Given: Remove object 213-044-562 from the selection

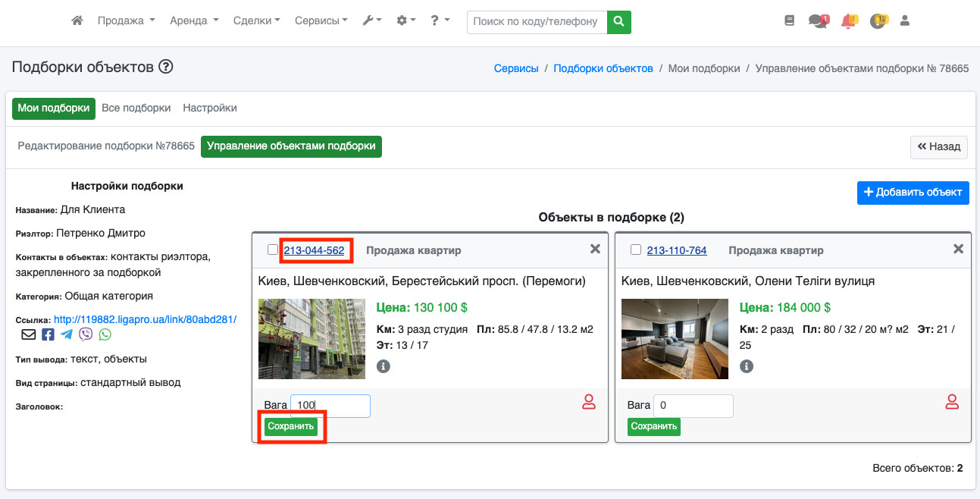Looking at the screenshot, I should 595,249.
